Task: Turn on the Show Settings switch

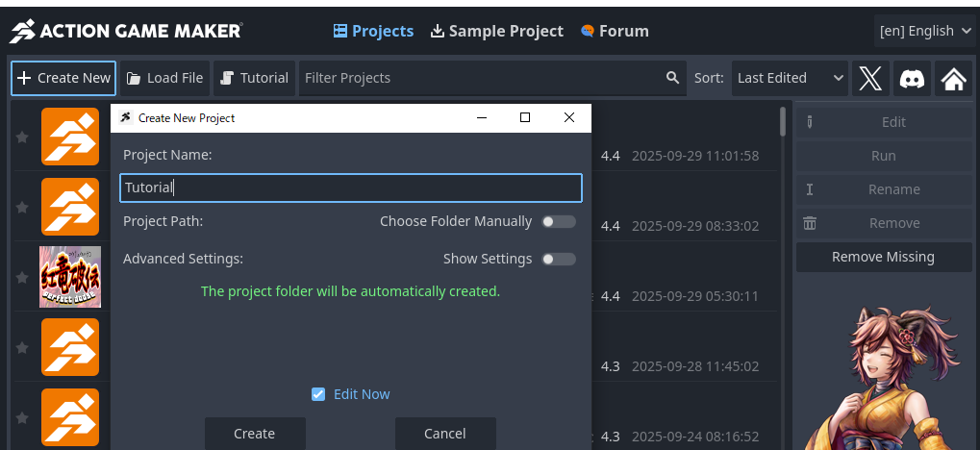Action: coord(558,259)
